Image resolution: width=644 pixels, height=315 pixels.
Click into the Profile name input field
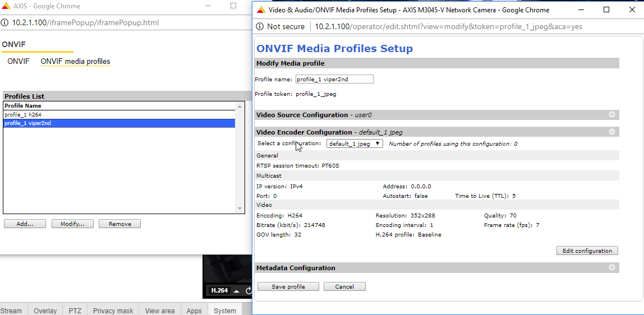pos(334,79)
